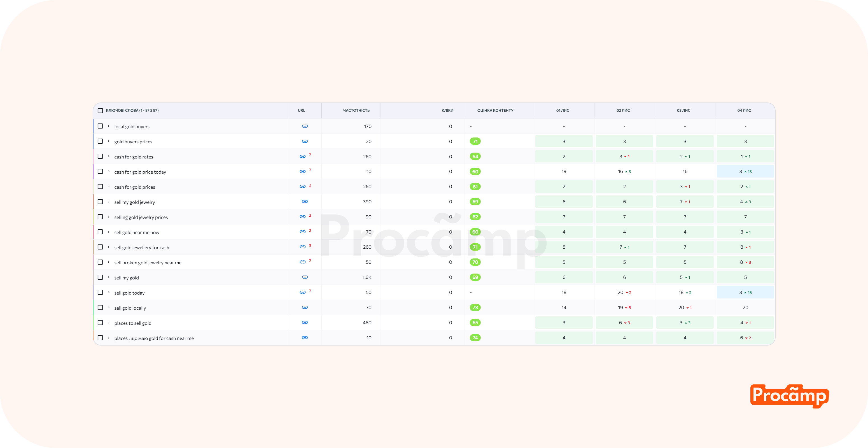Toggle the select-all keywords header checkbox
The height and width of the screenshot is (448, 868).
click(x=100, y=111)
